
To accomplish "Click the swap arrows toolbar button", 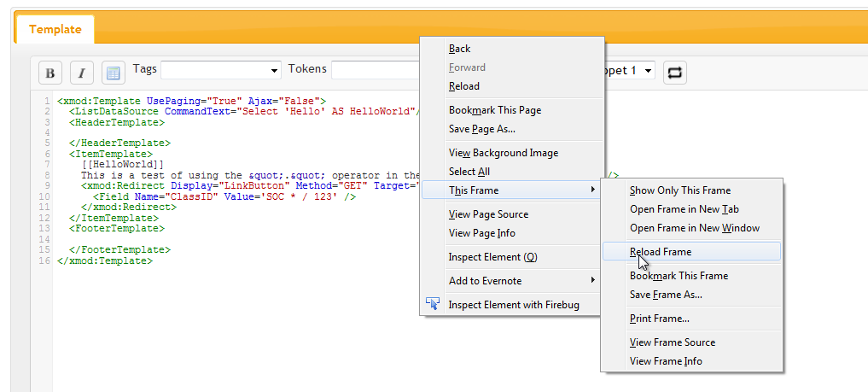I will pos(675,73).
